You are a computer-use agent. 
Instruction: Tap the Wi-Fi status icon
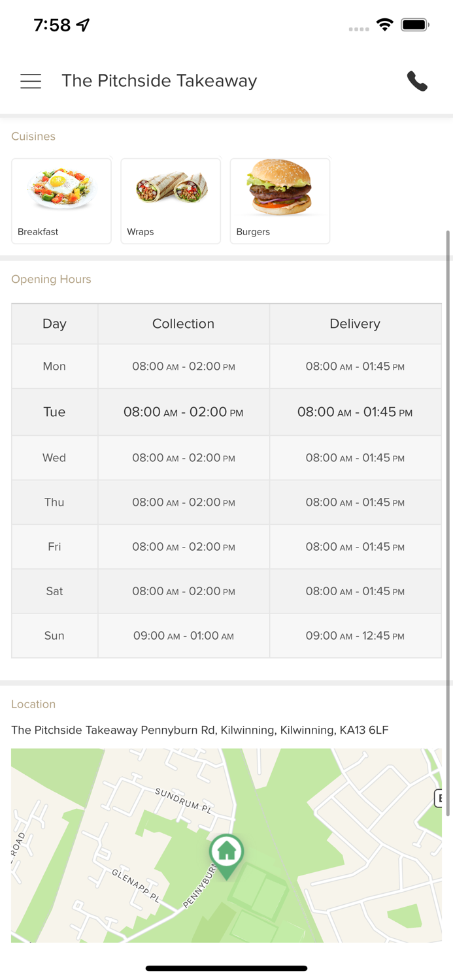click(x=384, y=25)
